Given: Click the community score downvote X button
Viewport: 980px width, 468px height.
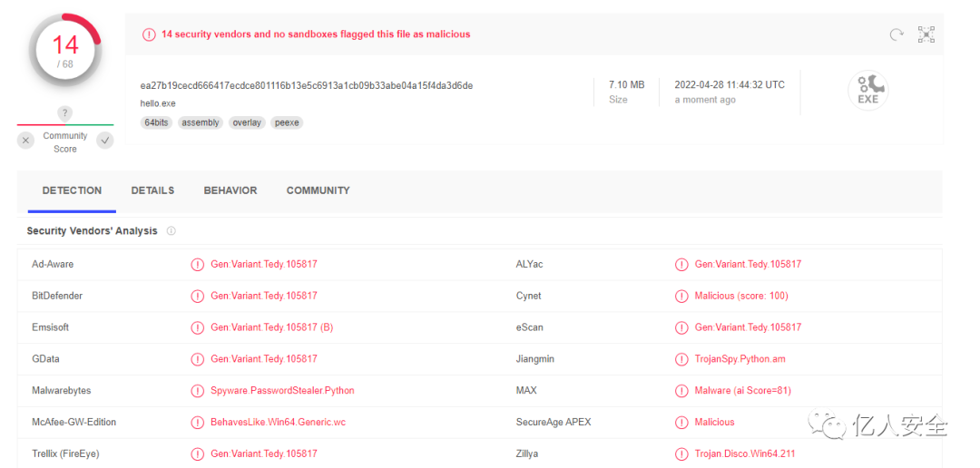Looking at the screenshot, I should click(25, 141).
